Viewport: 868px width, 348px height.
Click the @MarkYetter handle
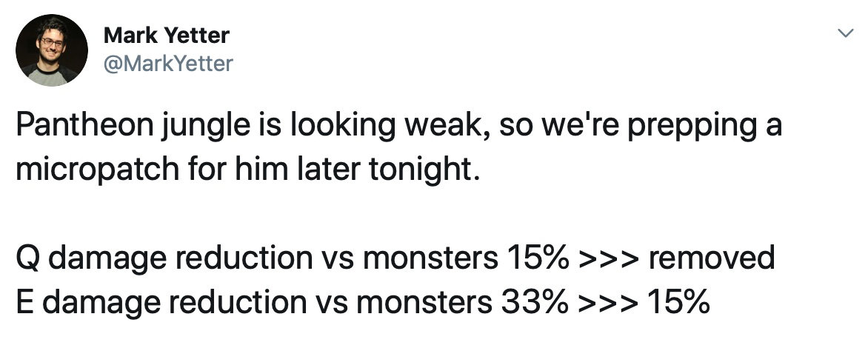(x=168, y=64)
